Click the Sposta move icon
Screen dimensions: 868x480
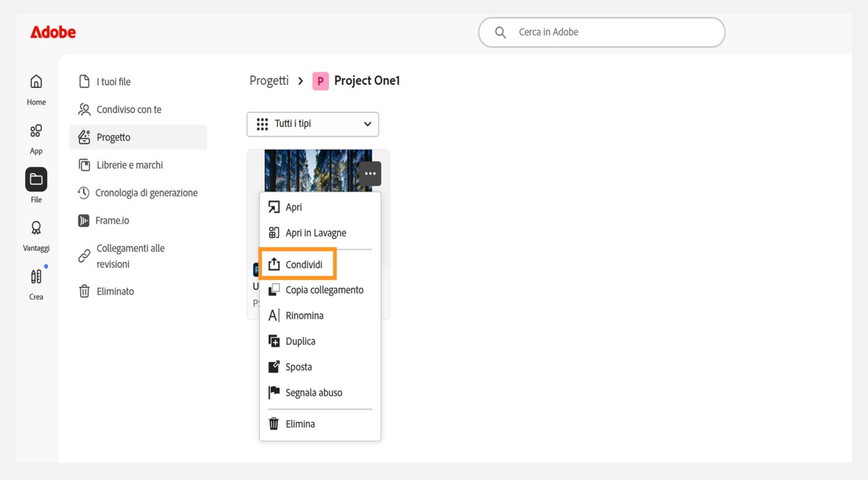pos(274,366)
